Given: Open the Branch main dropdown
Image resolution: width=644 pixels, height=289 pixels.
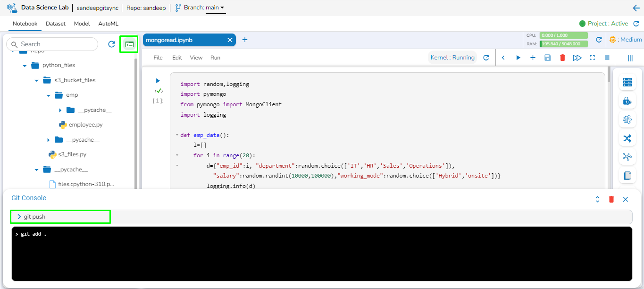Looking at the screenshot, I should 215,8.
